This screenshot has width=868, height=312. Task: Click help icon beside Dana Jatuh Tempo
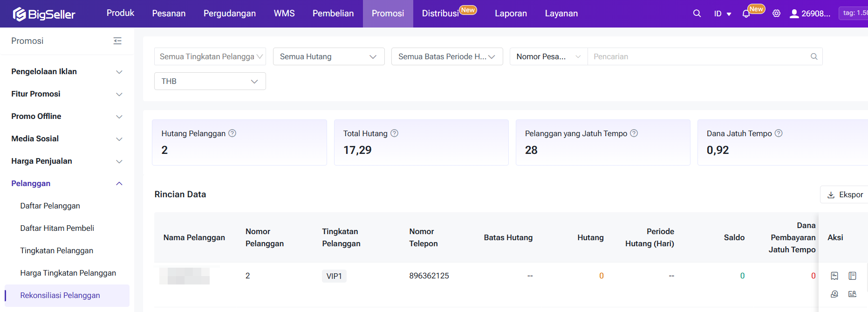pyautogui.click(x=778, y=133)
